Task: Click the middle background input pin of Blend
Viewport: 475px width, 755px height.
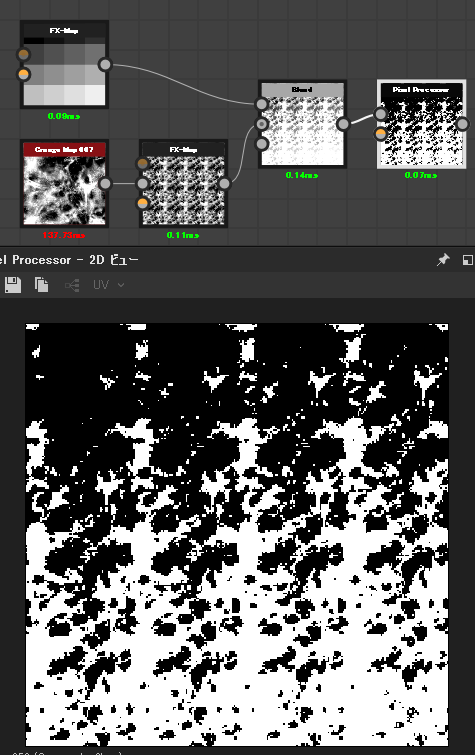Action: tap(262, 124)
